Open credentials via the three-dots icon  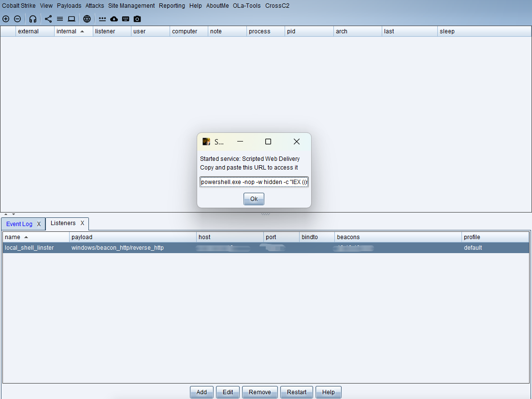[x=102, y=19]
